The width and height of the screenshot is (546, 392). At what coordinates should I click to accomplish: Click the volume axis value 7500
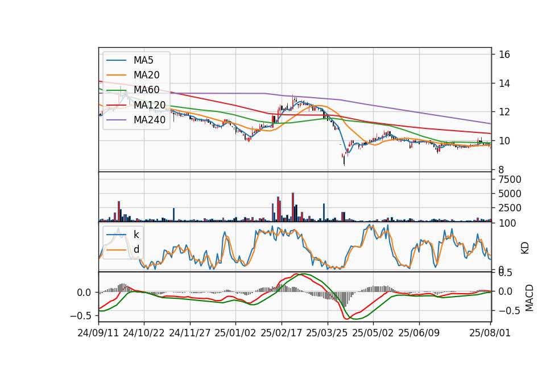pyautogui.click(x=510, y=180)
